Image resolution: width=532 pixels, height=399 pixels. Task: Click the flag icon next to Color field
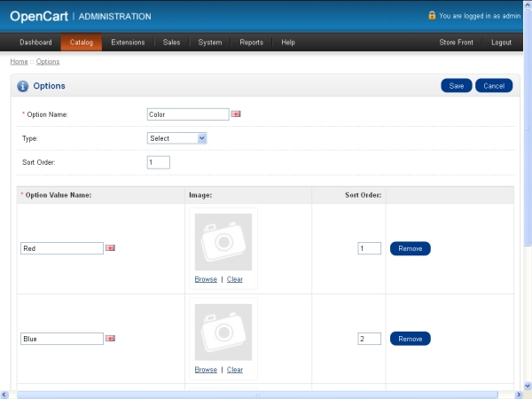237,114
